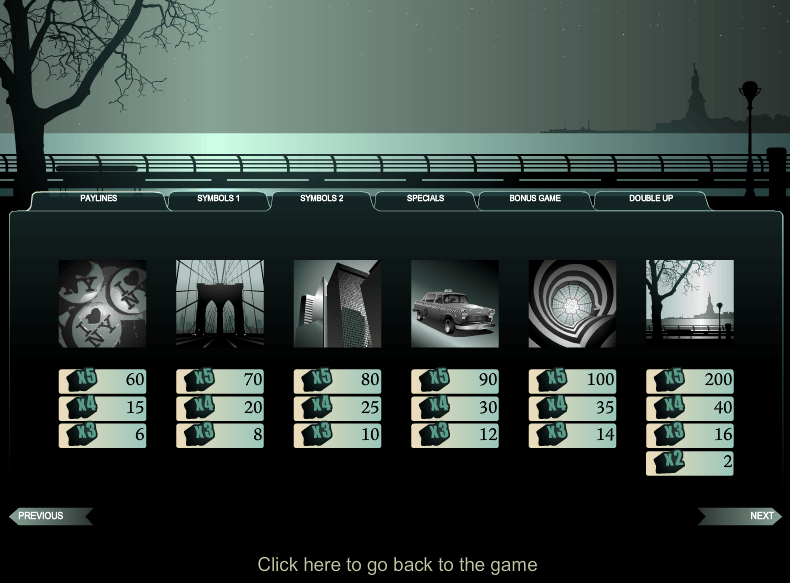The height and width of the screenshot is (583, 790).
Task: Open the Paylines tab
Action: pos(98,199)
